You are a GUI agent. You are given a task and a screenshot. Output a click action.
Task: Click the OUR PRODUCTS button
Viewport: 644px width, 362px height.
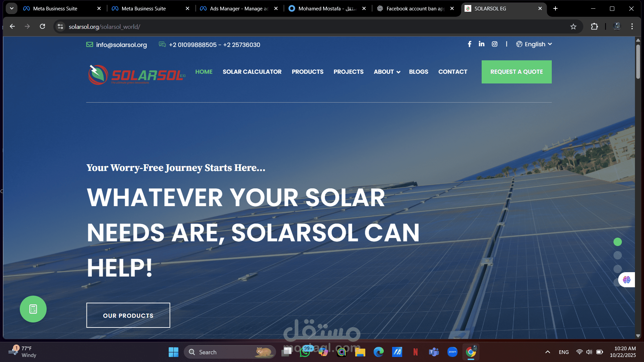coord(128,315)
